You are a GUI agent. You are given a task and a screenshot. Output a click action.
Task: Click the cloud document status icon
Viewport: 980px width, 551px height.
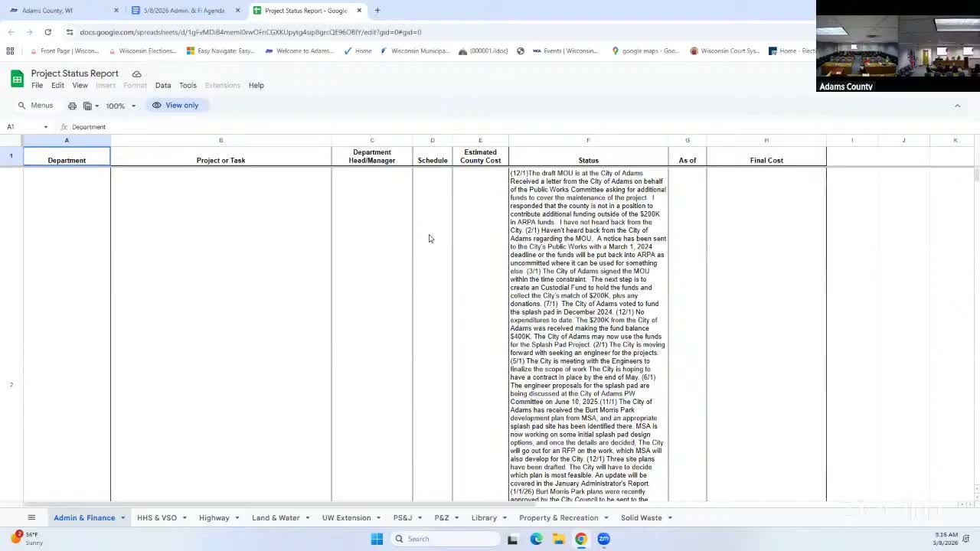pyautogui.click(x=136, y=73)
